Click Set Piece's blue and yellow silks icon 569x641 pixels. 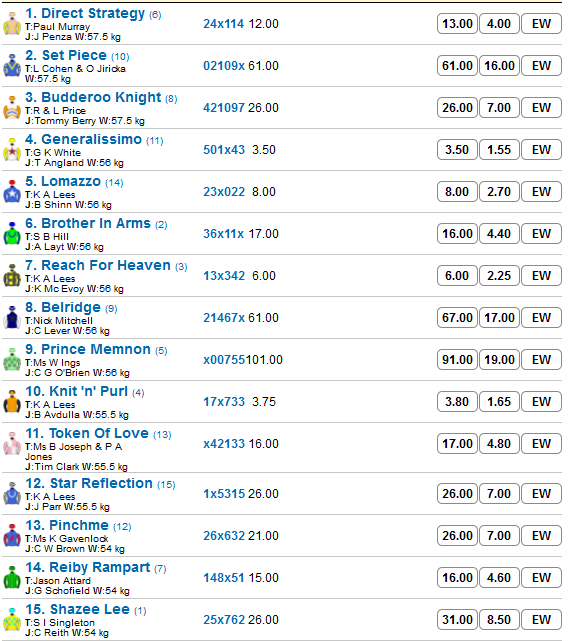click(12, 66)
